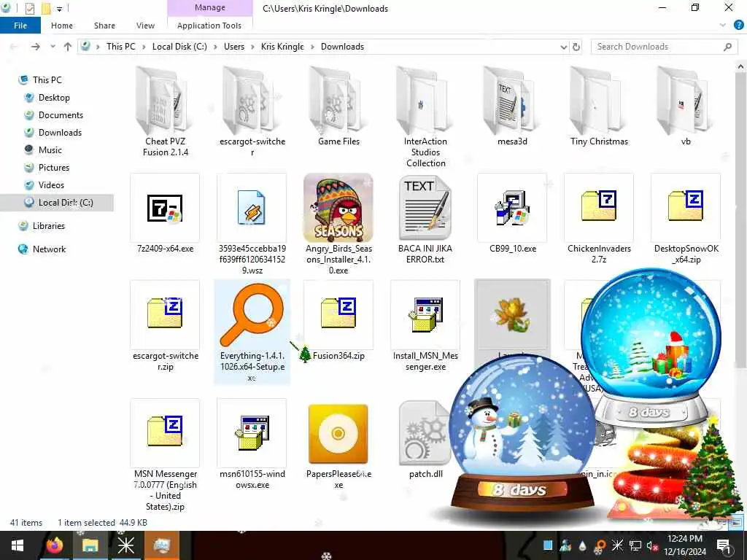Select the 3593e45ccebba19 .wsz skin file

tap(252, 224)
